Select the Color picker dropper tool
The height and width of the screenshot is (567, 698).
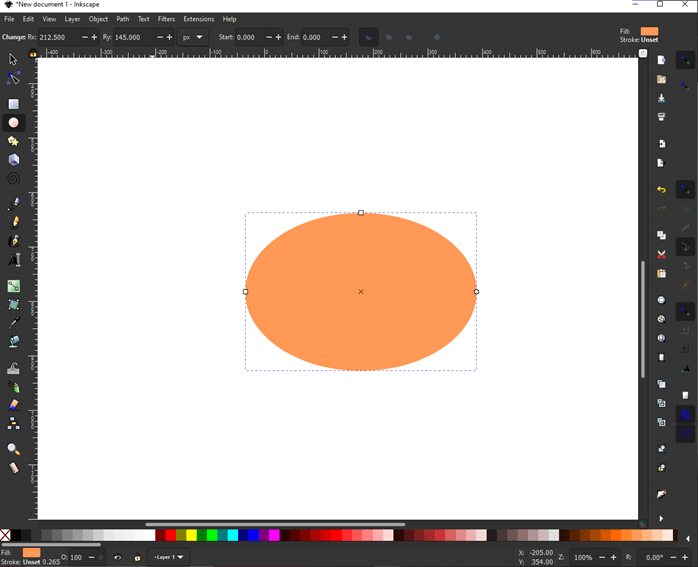tap(13, 323)
